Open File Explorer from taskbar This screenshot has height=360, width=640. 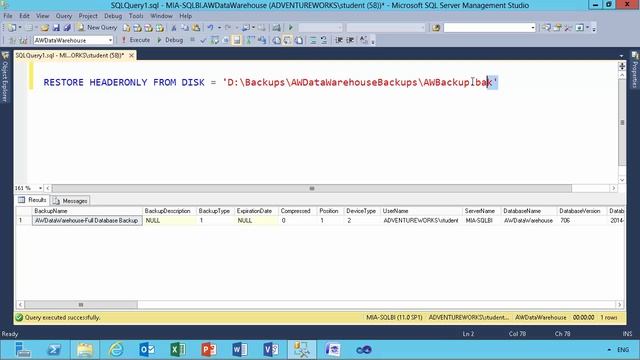point(85,350)
